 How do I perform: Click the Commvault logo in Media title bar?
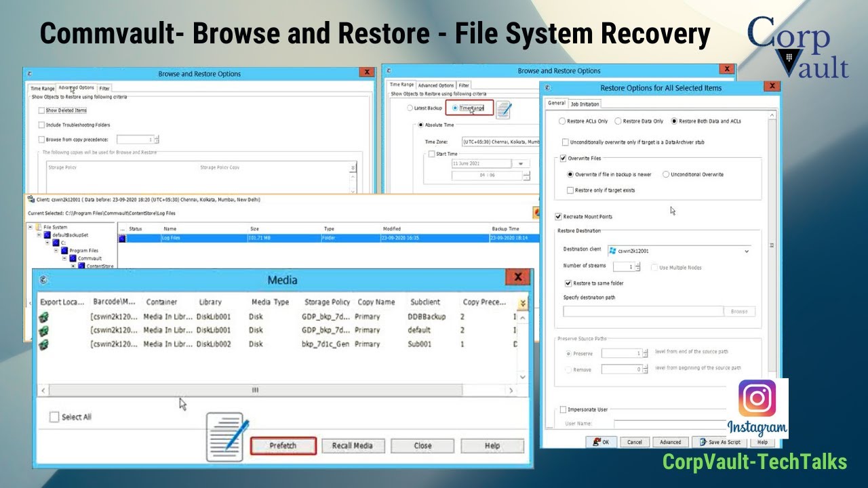click(43, 280)
